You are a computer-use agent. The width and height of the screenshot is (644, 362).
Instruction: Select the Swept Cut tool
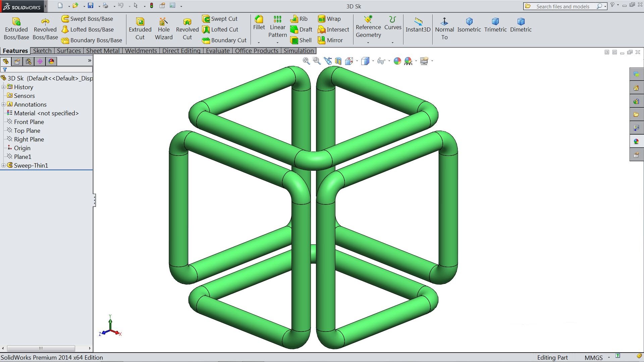pyautogui.click(x=220, y=19)
